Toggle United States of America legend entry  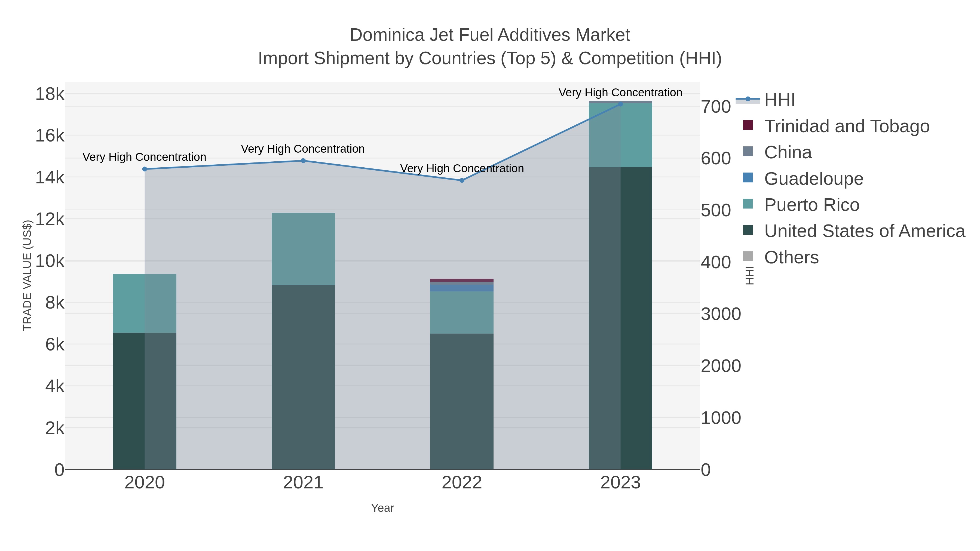coord(854,231)
